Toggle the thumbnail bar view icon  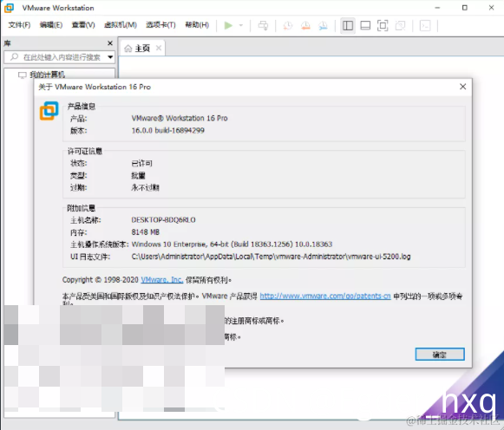[x=365, y=25]
